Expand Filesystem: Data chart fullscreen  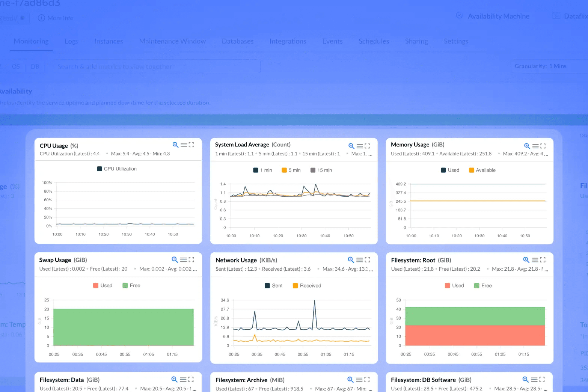click(x=191, y=380)
